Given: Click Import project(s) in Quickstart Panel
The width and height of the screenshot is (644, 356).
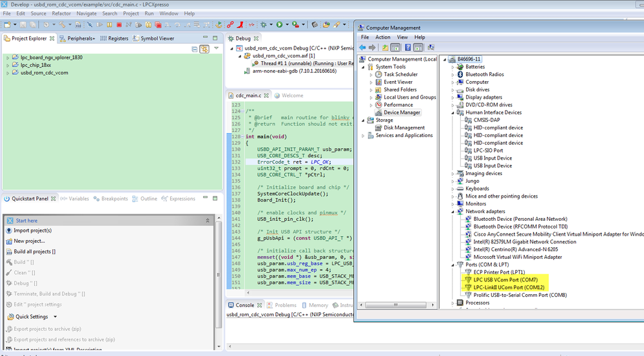Looking at the screenshot, I should pos(32,230).
